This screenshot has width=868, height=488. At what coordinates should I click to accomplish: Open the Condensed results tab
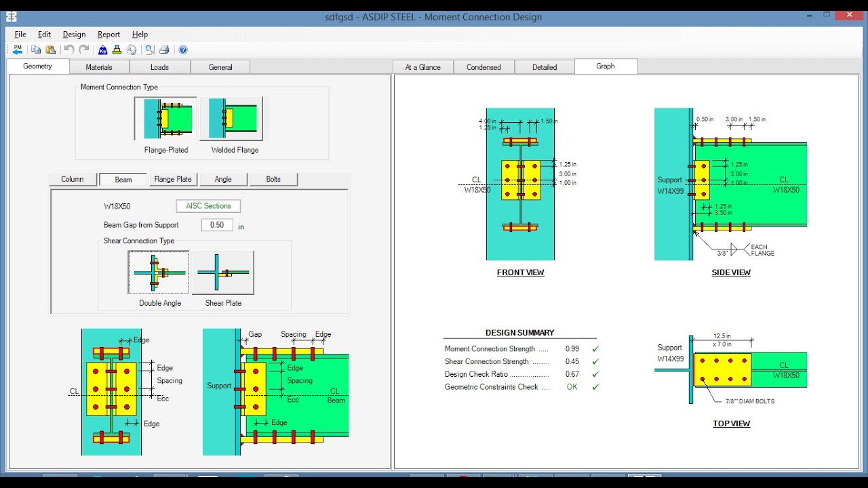[484, 67]
